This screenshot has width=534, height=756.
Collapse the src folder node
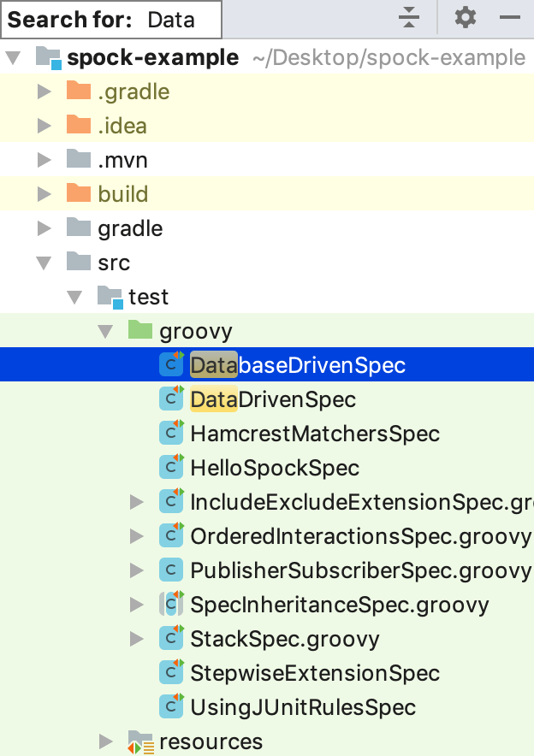(43, 262)
